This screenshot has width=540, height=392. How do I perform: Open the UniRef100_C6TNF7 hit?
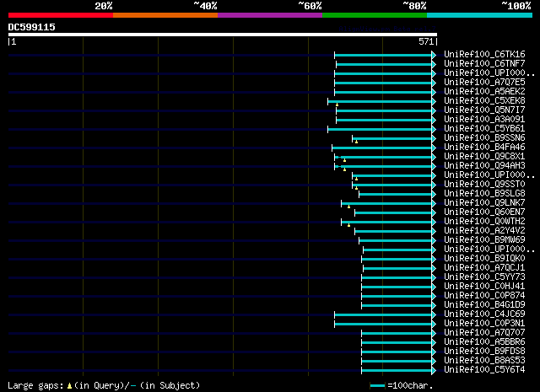point(484,64)
